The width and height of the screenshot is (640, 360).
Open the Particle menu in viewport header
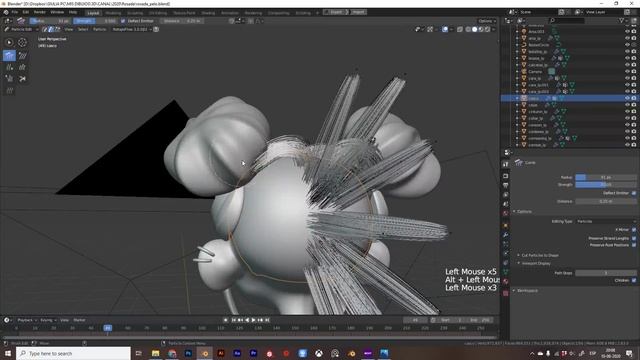point(100,29)
